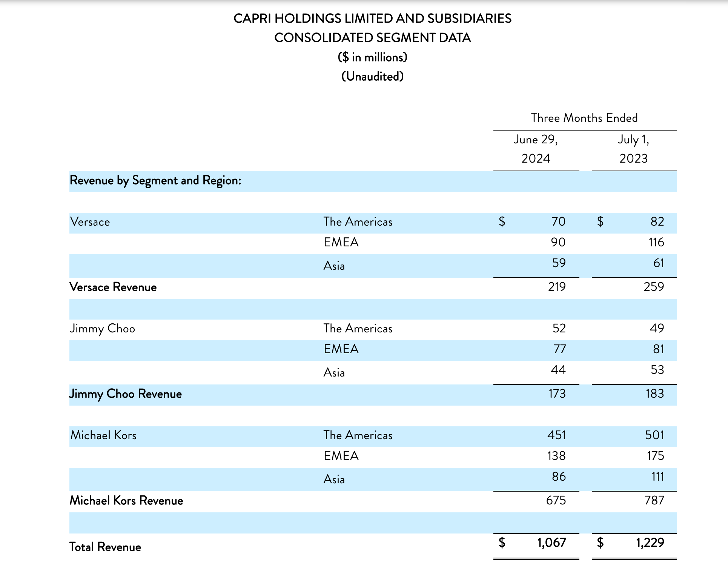The image size is (728, 575).
Task: Click the 'June 29, 2024' column header
Action: coord(536,149)
